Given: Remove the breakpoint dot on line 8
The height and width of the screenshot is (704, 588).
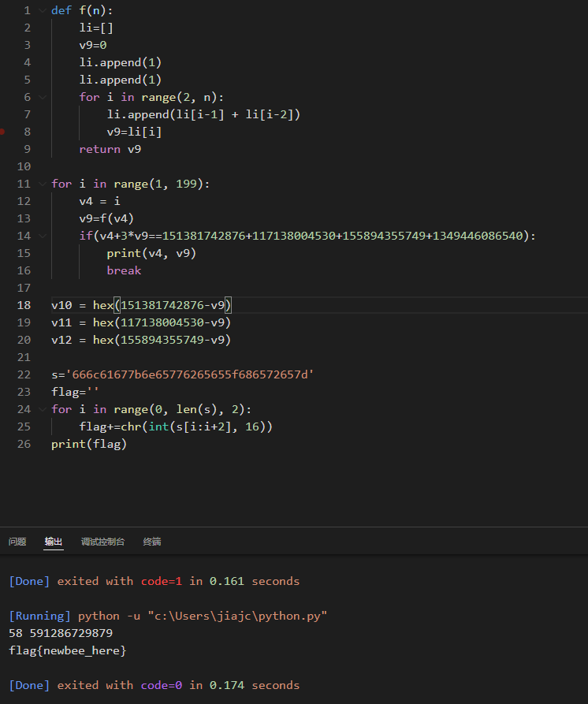Looking at the screenshot, I should (2, 132).
